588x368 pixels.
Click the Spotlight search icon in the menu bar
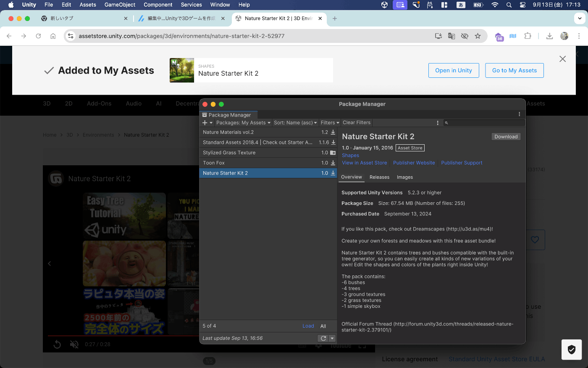pos(509,5)
